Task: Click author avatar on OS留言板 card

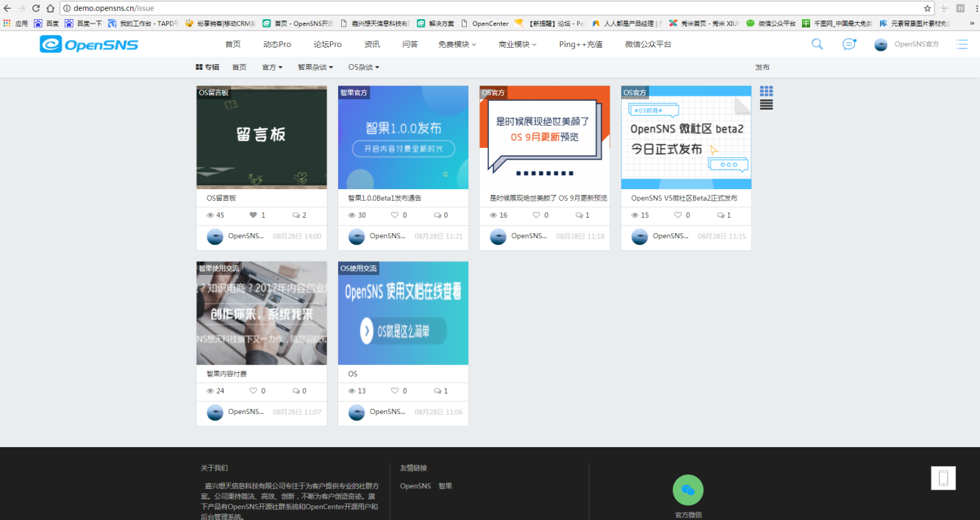Action: click(215, 237)
